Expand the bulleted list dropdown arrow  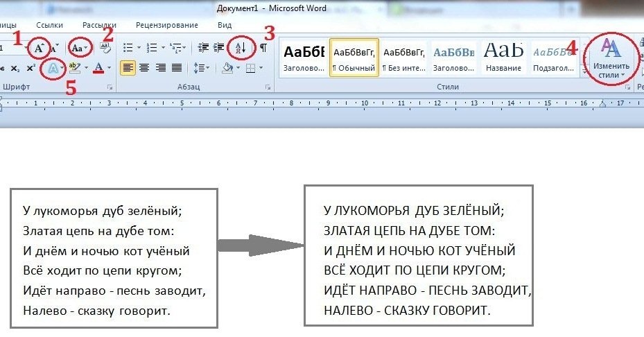click(139, 48)
